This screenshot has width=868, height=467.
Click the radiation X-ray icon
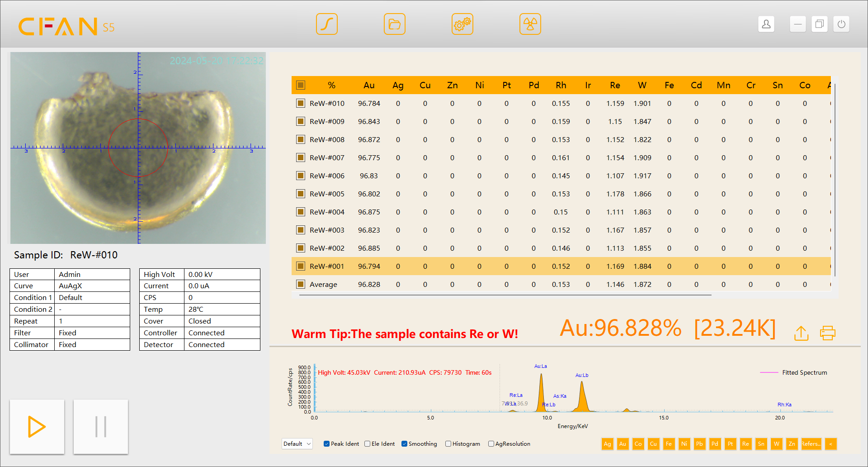coord(530,24)
